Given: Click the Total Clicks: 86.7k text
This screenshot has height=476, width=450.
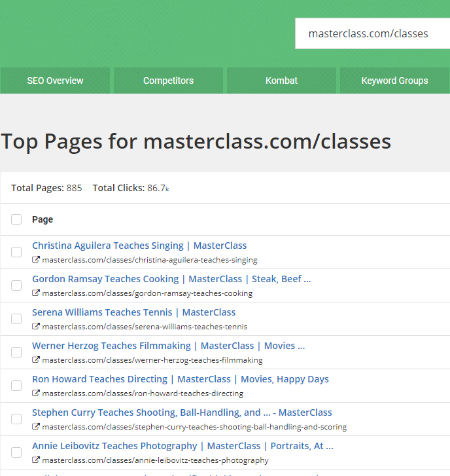Looking at the screenshot, I should (x=131, y=188).
